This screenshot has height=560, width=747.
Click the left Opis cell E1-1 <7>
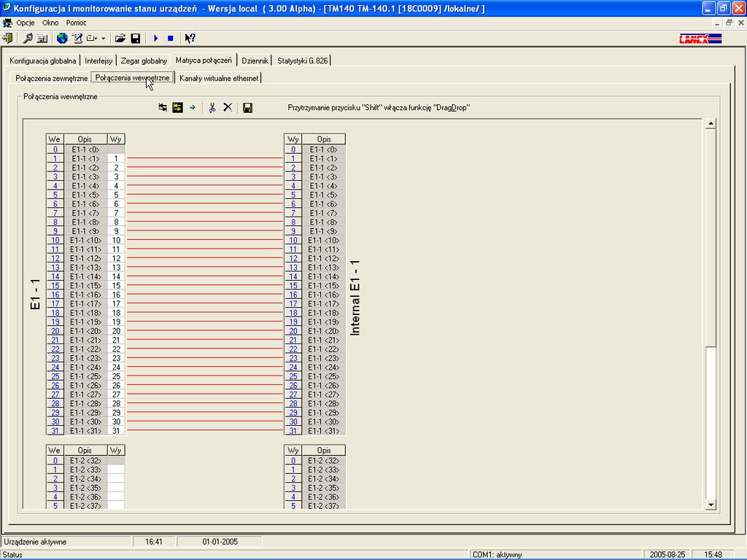coord(85,213)
